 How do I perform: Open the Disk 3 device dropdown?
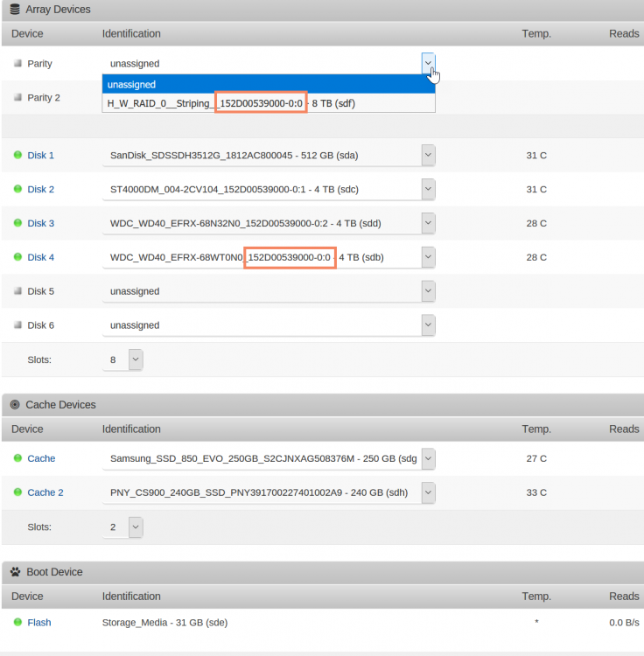click(x=428, y=223)
